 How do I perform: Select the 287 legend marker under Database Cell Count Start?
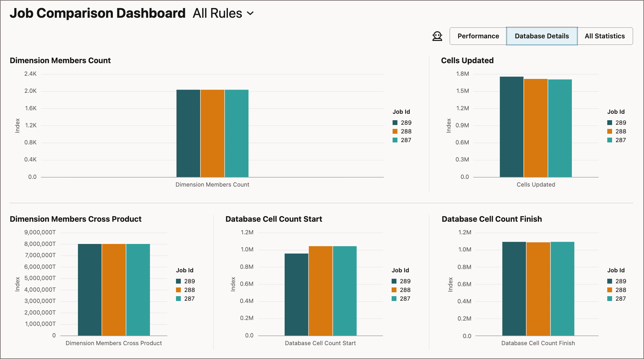pos(395,298)
